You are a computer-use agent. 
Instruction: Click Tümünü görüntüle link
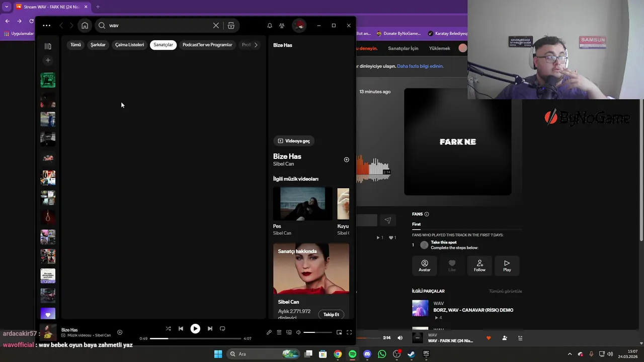(x=505, y=292)
